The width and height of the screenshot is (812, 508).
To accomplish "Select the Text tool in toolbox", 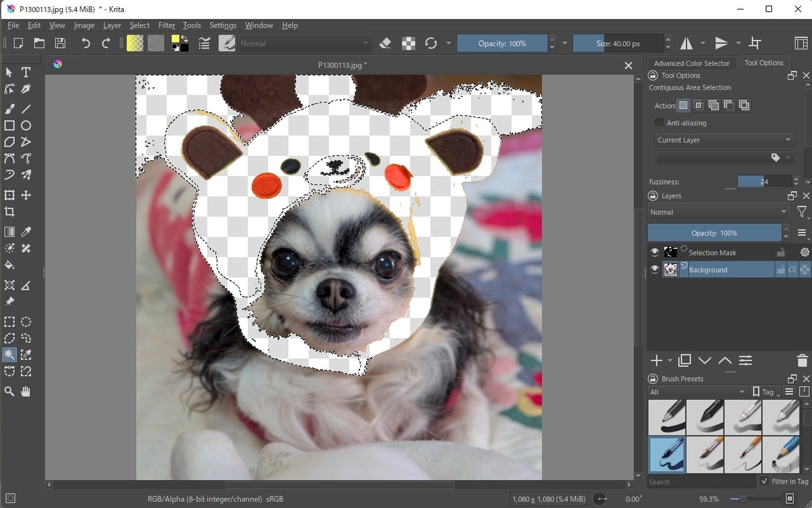I will click(x=26, y=72).
